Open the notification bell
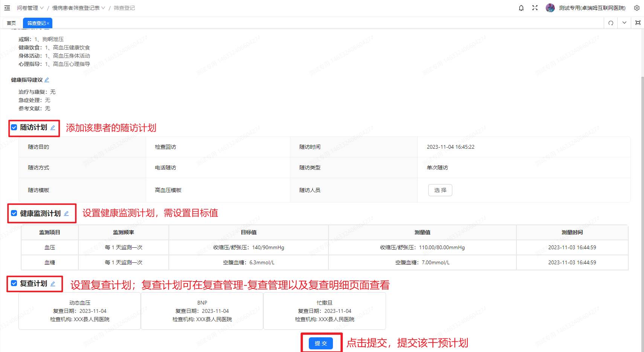The image size is (644, 352). pos(521,8)
